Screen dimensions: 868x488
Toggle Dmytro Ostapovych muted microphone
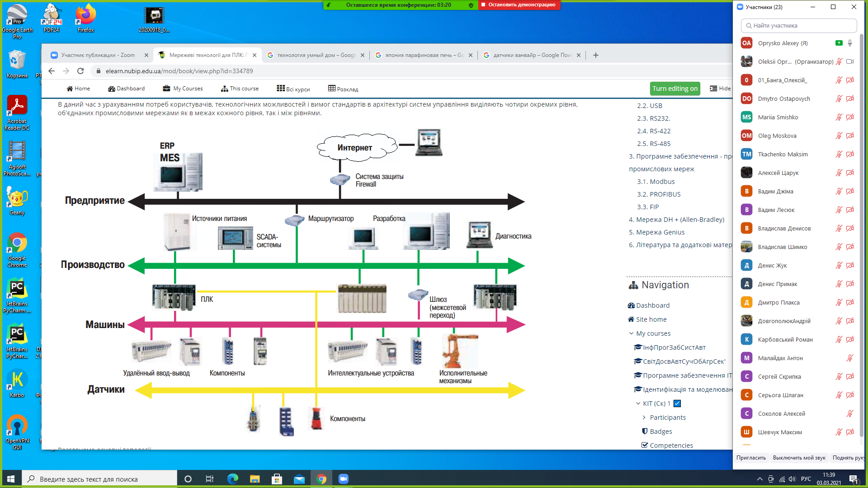(x=839, y=99)
